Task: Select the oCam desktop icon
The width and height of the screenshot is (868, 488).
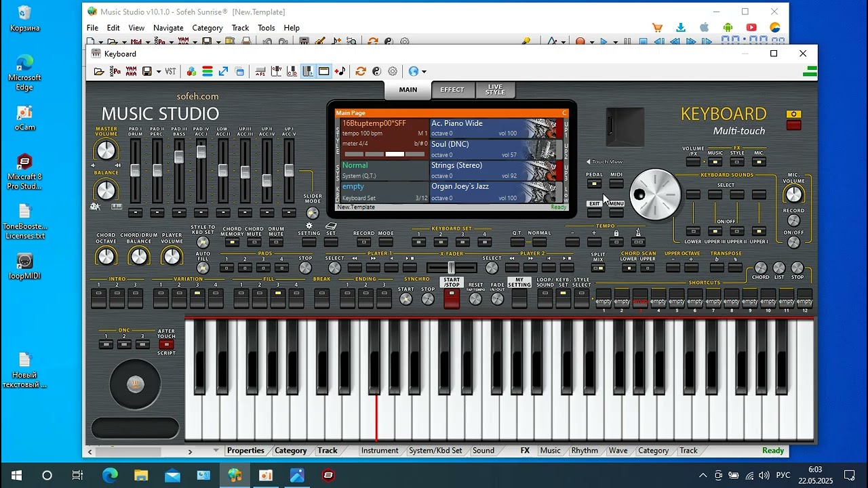Action: tap(24, 118)
